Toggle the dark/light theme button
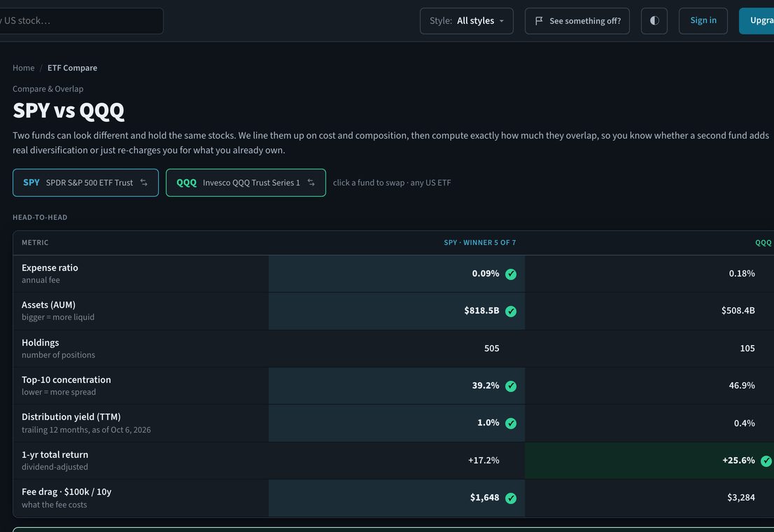The height and width of the screenshot is (532, 774). [x=654, y=21]
